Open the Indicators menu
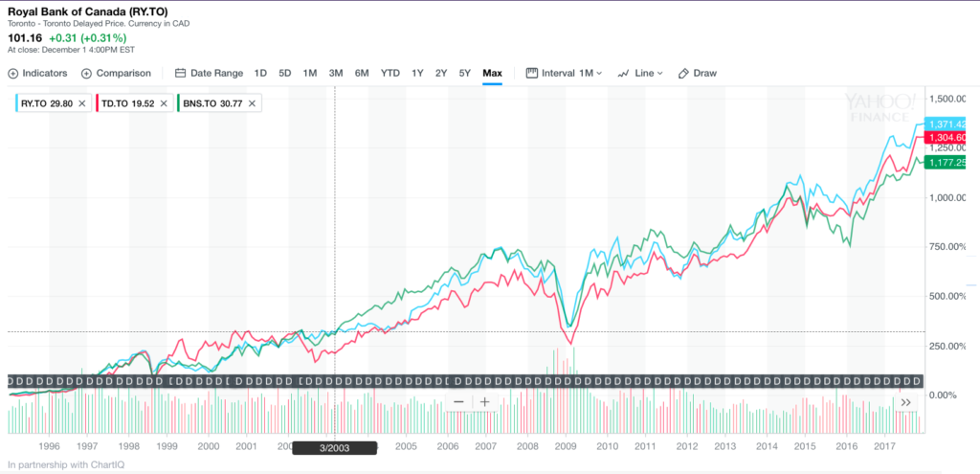The width and height of the screenshot is (980, 474). [37, 73]
